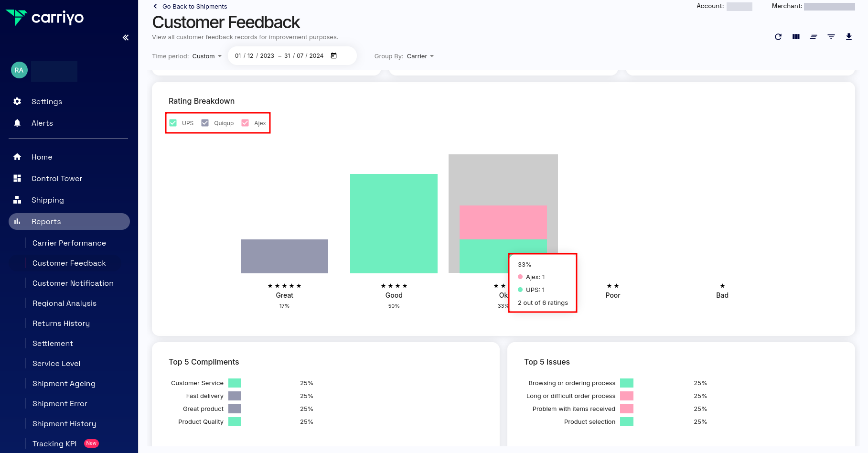Click 'Problem with items received' label
The width and height of the screenshot is (868, 453).
(x=574, y=409)
